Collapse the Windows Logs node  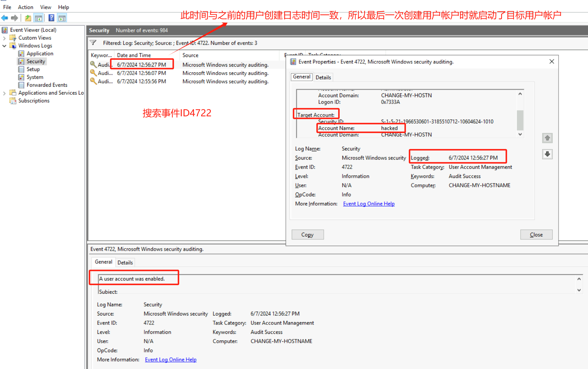(4, 46)
